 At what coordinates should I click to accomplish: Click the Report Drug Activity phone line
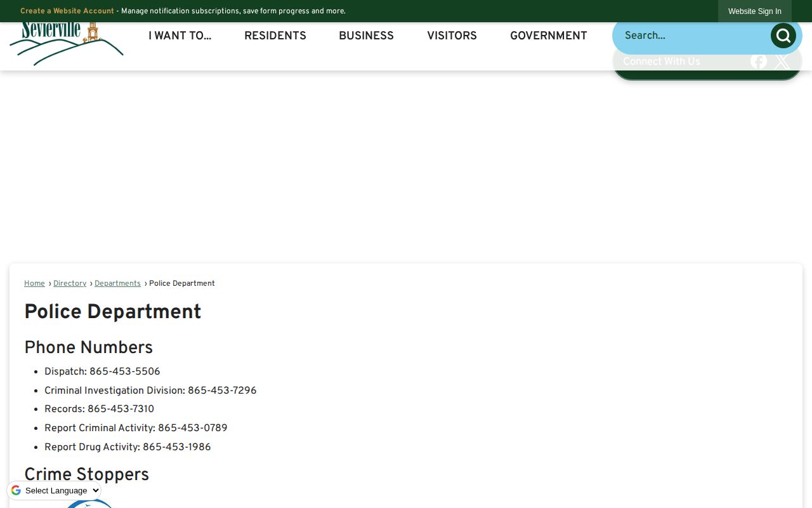[x=128, y=448]
